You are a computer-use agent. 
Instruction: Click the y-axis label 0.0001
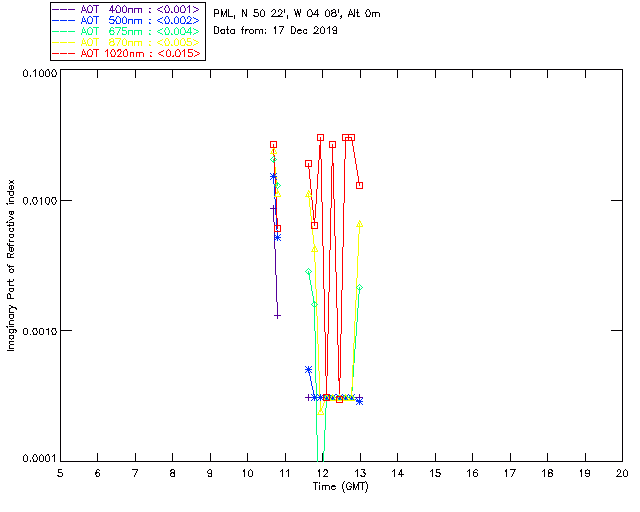tap(39, 459)
